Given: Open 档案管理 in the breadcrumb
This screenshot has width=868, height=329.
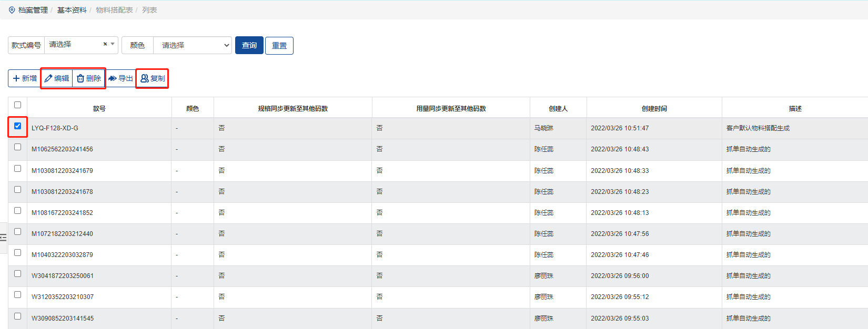Looking at the screenshot, I should [x=33, y=10].
